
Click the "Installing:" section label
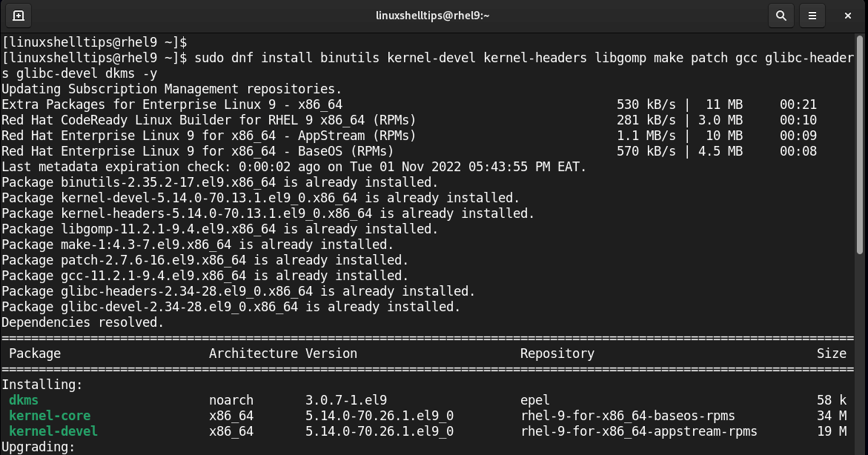(x=42, y=385)
